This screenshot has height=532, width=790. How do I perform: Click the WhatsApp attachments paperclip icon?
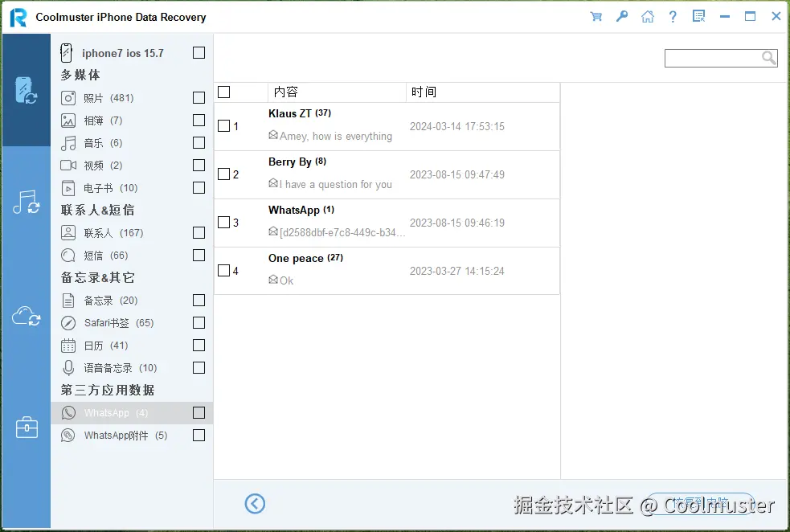(68, 436)
